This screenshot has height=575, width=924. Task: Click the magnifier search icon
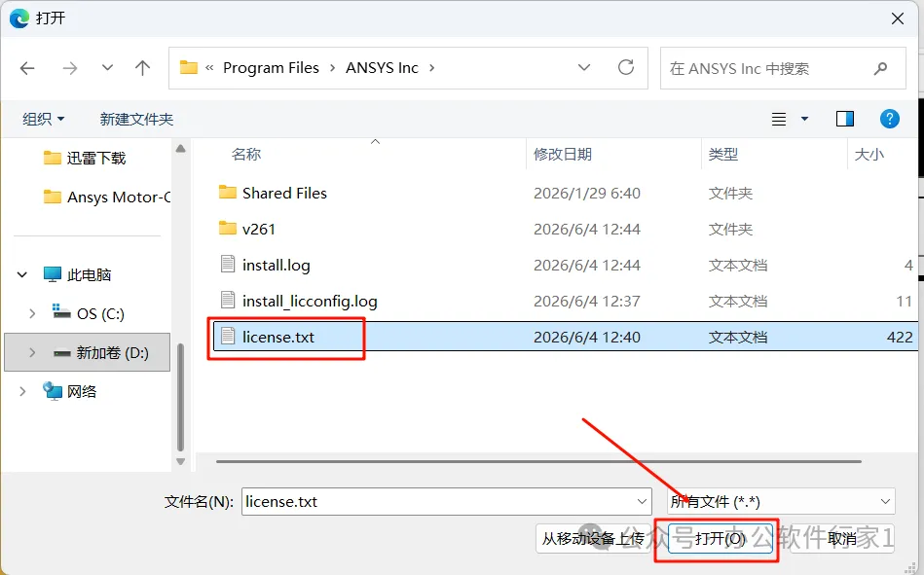pyautogui.click(x=881, y=68)
